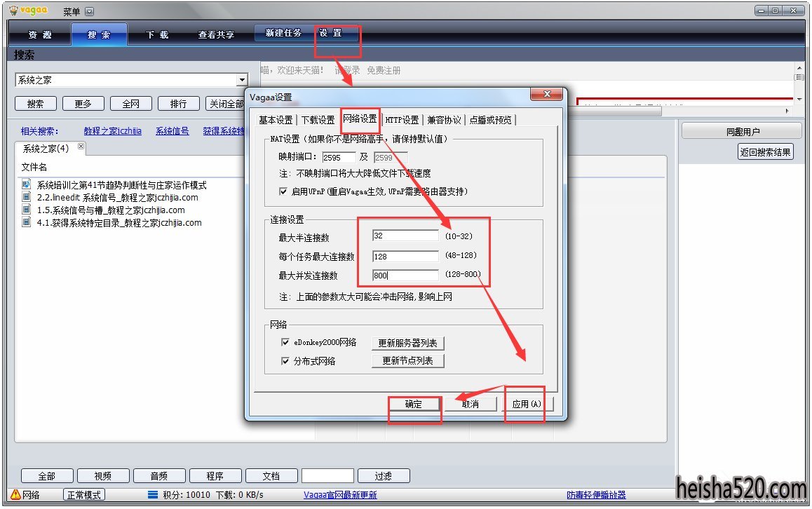Click the 正常模式 status bar button
This screenshot has height=509, width=812.
pyautogui.click(x=84, y=494)
